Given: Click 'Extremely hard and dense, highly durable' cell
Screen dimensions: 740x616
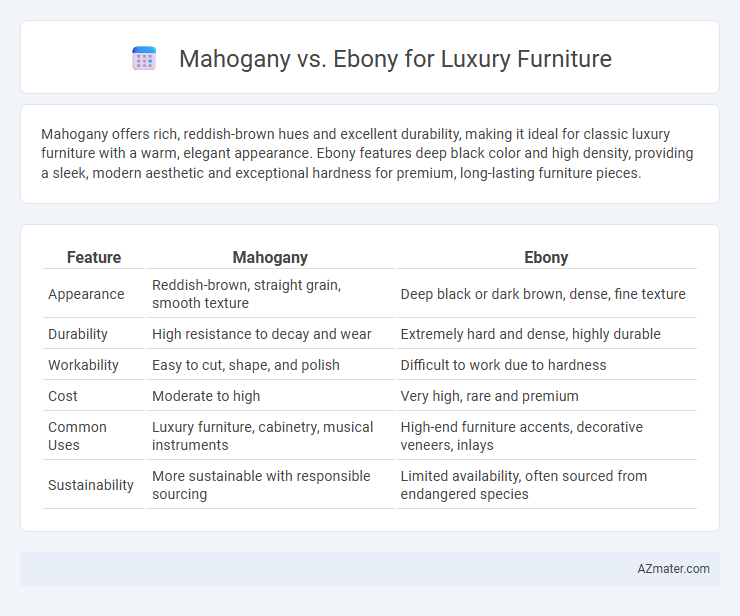Looking at the screenshot, I should [546, 334].
